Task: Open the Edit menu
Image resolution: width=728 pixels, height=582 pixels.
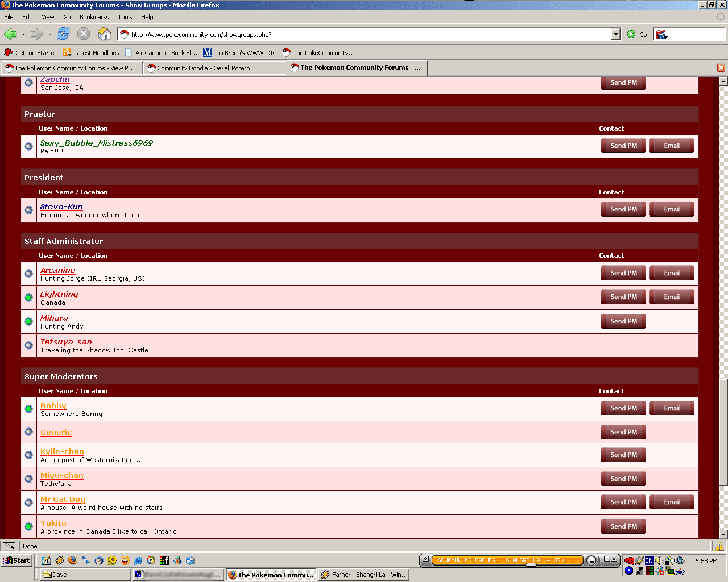Action: pyautogui.click(x=27, y=17)
